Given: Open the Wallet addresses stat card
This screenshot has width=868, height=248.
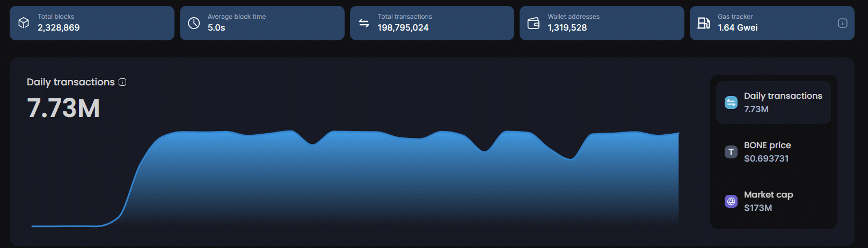Looking at the screenshot, I should coord(602,23).
